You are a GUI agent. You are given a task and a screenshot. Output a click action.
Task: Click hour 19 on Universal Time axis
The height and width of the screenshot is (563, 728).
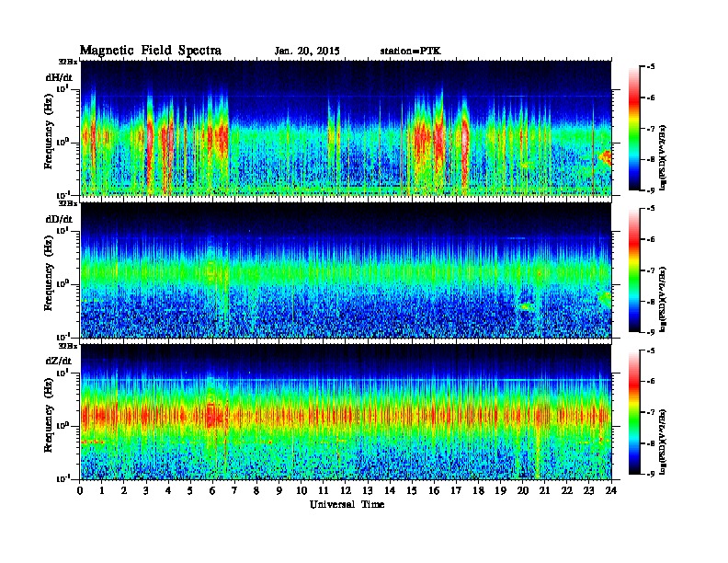pos(500,491)
